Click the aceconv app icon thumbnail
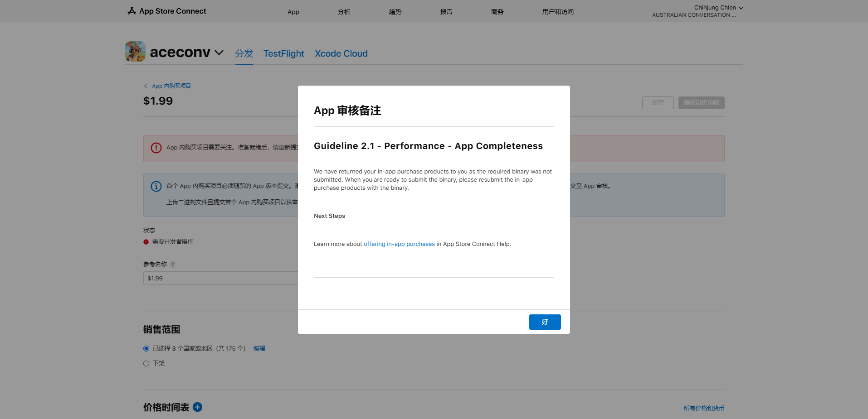This screenshot has width=868, height=419. [x=135, y=52]
